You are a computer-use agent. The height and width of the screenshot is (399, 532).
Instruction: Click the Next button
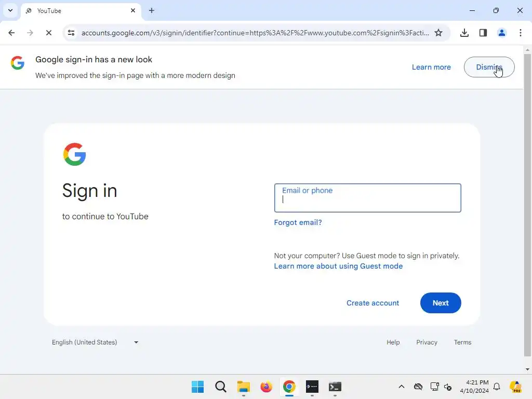441,303
